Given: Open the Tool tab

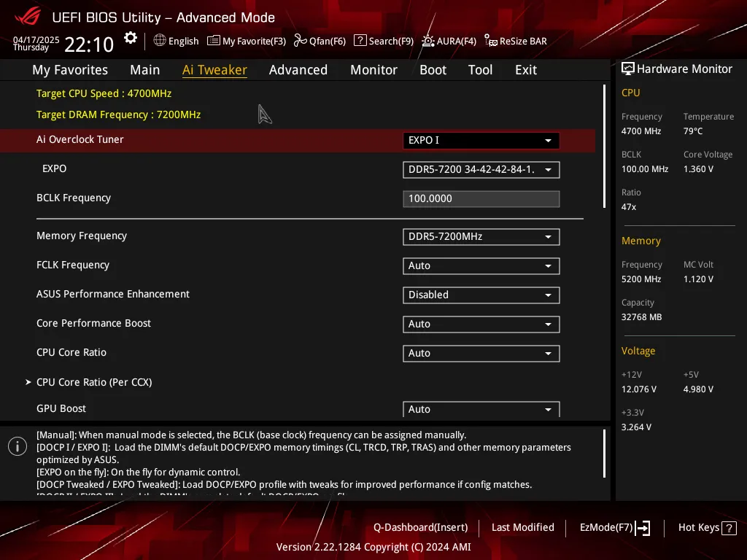Looking at the screenshot, I should click(x=480, y=69).
